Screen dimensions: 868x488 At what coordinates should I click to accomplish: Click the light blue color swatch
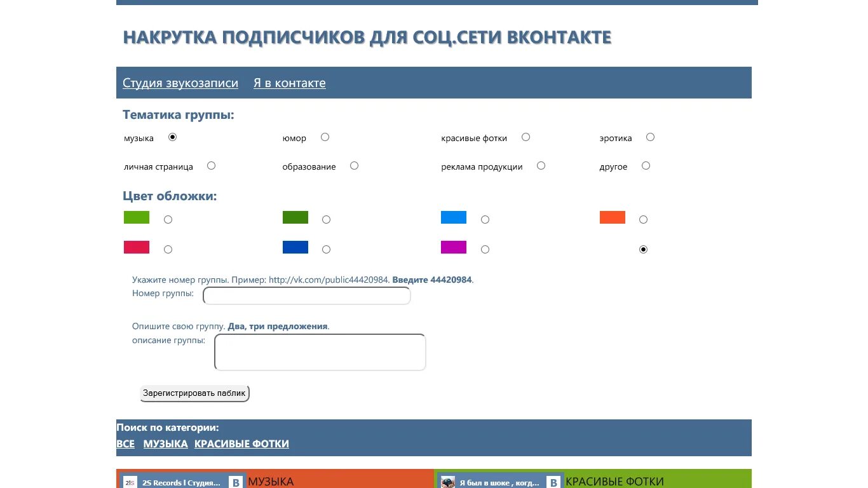(454, 217)
